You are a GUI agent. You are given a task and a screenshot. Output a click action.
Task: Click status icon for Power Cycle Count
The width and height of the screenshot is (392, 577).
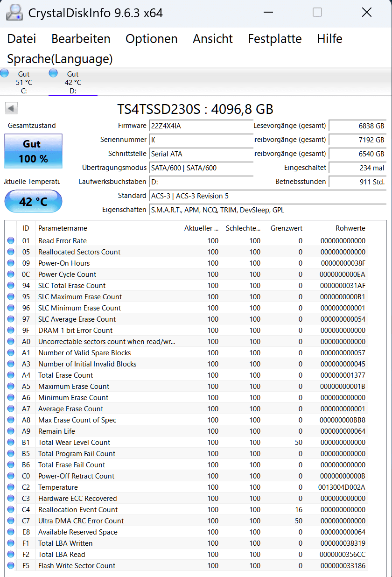click(x=11, y=274)
